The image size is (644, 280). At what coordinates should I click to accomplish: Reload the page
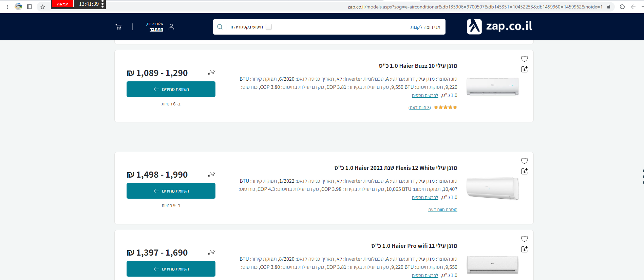tap(622, 7)
